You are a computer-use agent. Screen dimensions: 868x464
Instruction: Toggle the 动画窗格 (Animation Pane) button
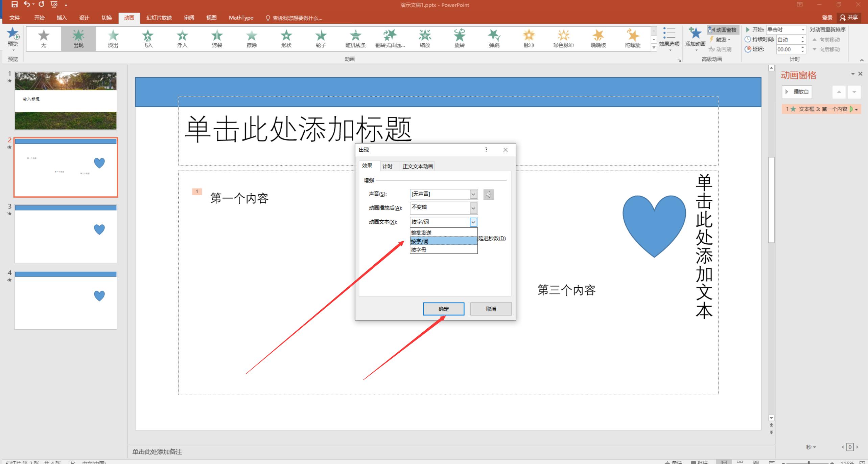[723, 30]
